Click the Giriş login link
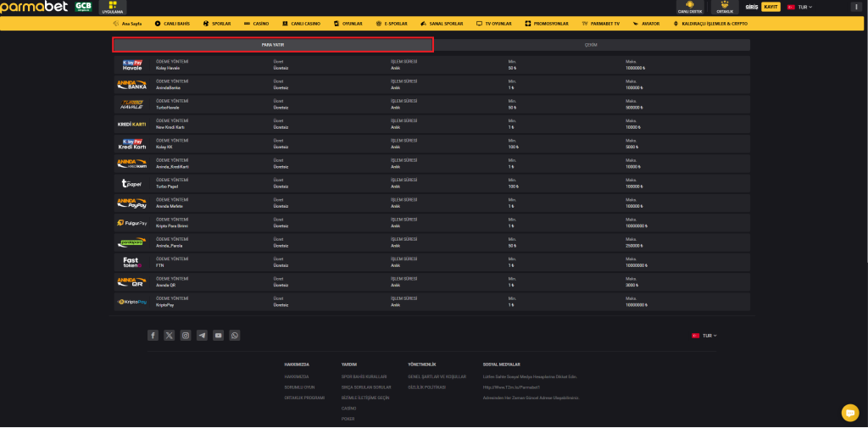868x434 pixels. pyautogui.click(x=751, y=7)
